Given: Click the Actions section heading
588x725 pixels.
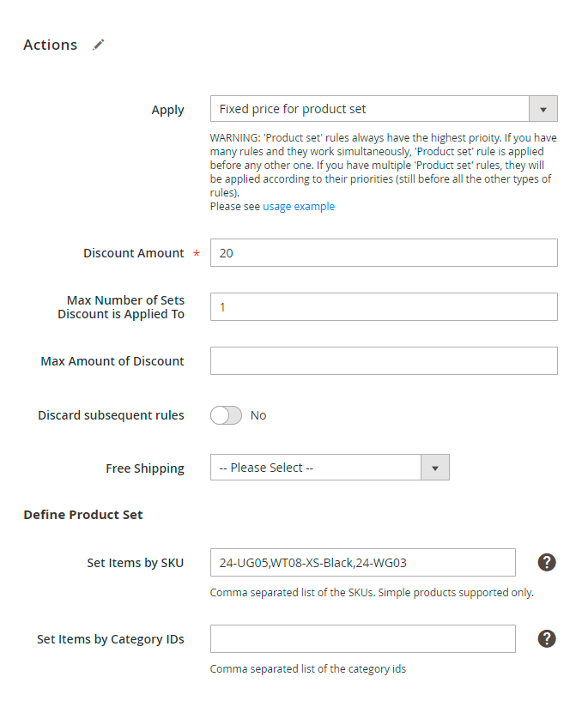Looking at the screenshot, I should click(50, 45).
